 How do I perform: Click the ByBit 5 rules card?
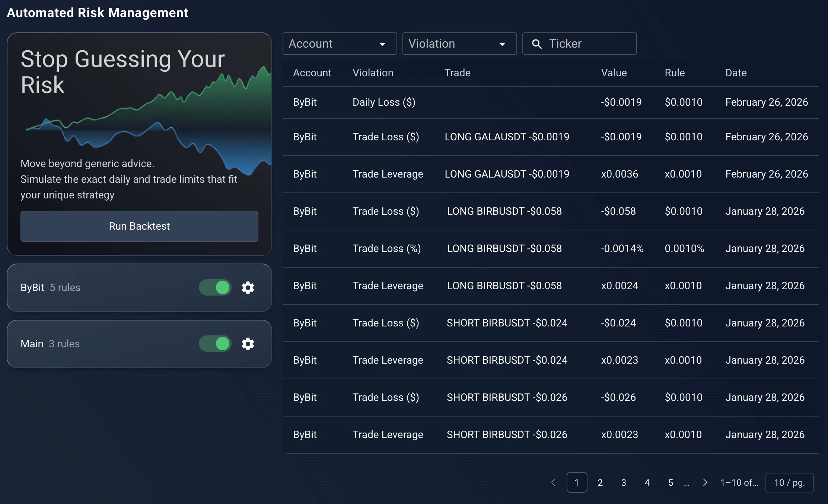pyautogui.click(x=139, y=288)
